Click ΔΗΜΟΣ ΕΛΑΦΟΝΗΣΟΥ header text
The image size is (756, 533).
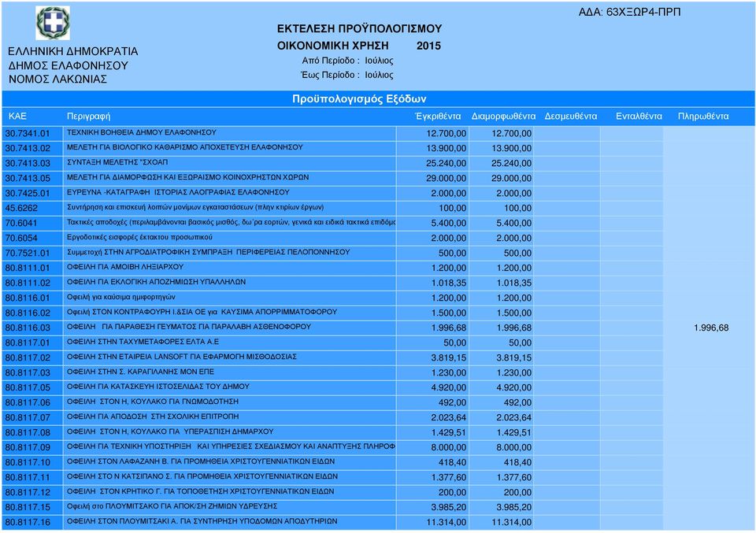coord(68,65)
